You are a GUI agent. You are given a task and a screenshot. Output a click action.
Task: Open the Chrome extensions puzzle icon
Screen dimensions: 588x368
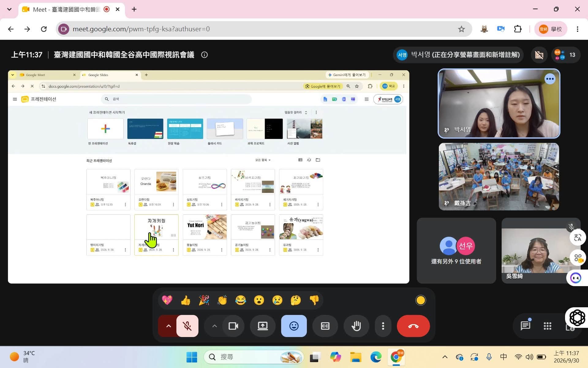tap(518, 29)
